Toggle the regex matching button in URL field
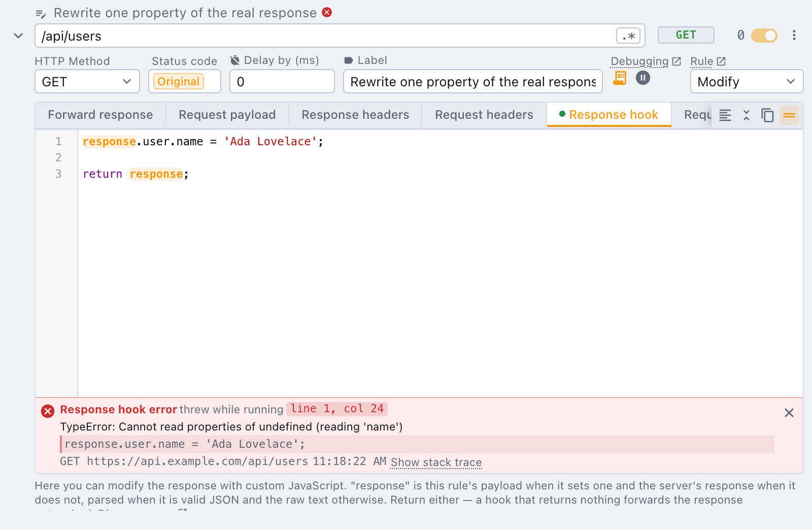 pyautogui.click(x=628, y=36)
